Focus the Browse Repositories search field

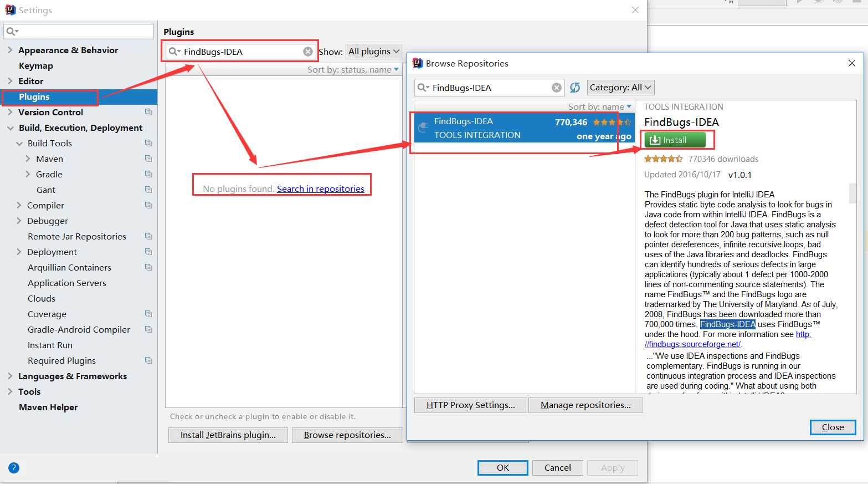490,88
